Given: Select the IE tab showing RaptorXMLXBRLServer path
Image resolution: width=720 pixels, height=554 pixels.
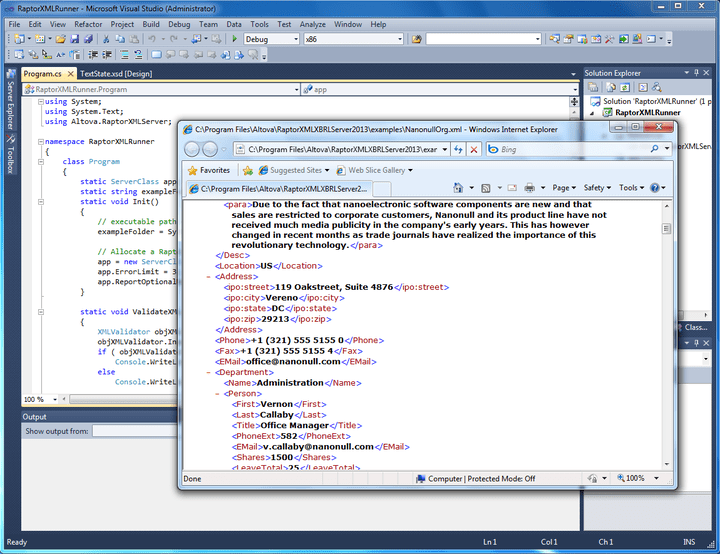Looking at the screenshot, I should click(x=279, y=189).
